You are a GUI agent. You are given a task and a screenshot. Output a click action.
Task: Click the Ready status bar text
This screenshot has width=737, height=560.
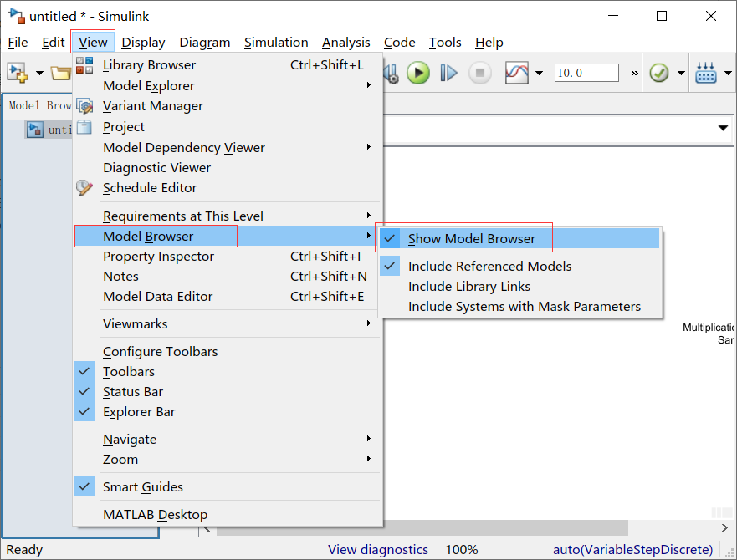(x=24, y=550)
